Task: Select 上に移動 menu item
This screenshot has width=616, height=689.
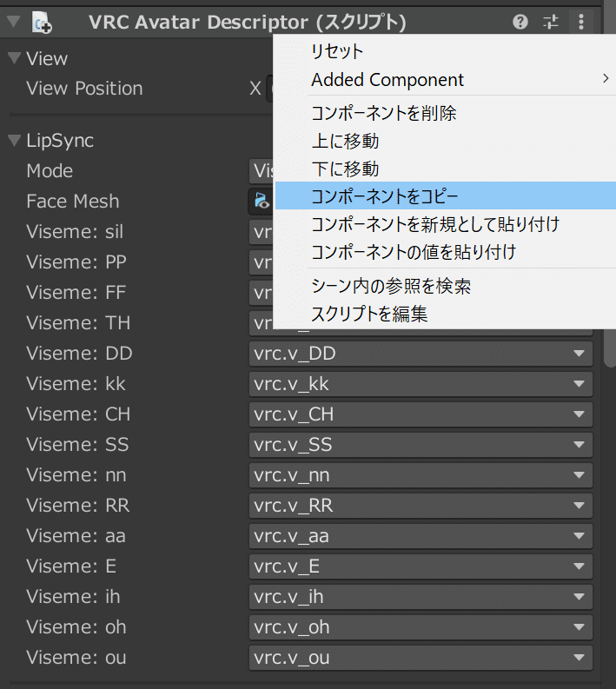Action: (x=445, y=141)
